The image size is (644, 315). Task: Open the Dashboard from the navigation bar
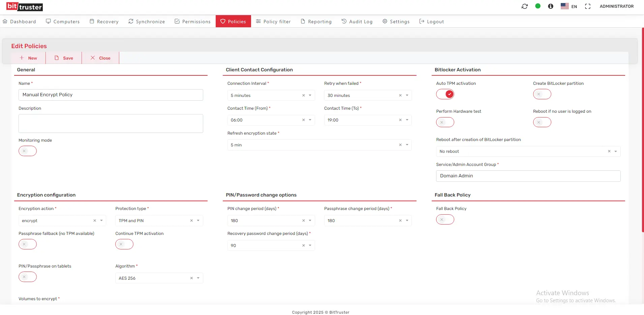click(x=19, y=21)
